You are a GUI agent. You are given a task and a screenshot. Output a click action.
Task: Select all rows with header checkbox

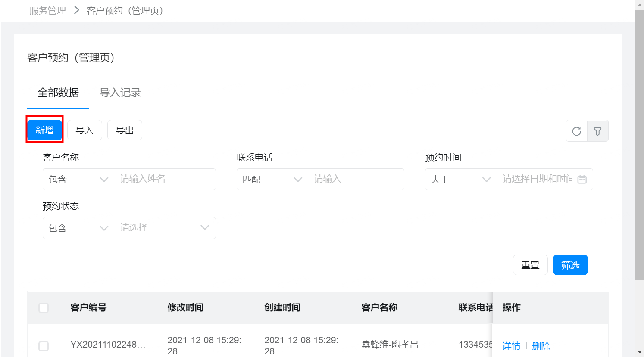(44, 307)
